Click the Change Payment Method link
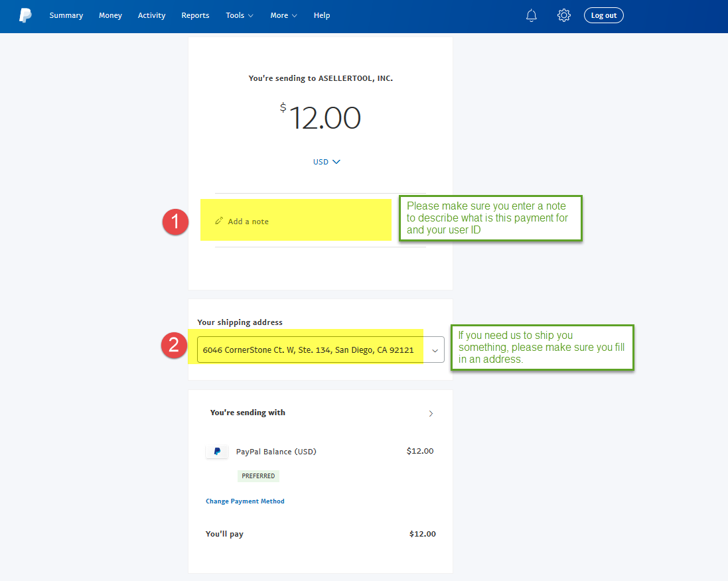 [x=245, y=501]
